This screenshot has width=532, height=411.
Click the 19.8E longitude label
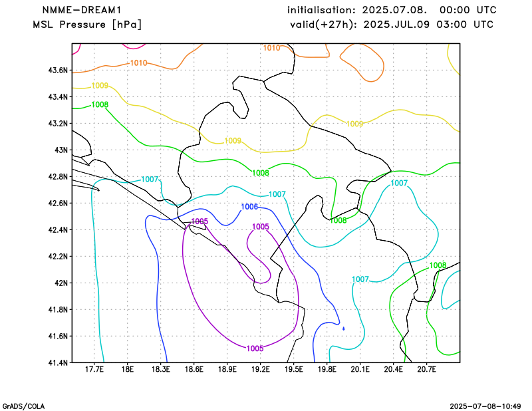(x=327, y=369)
